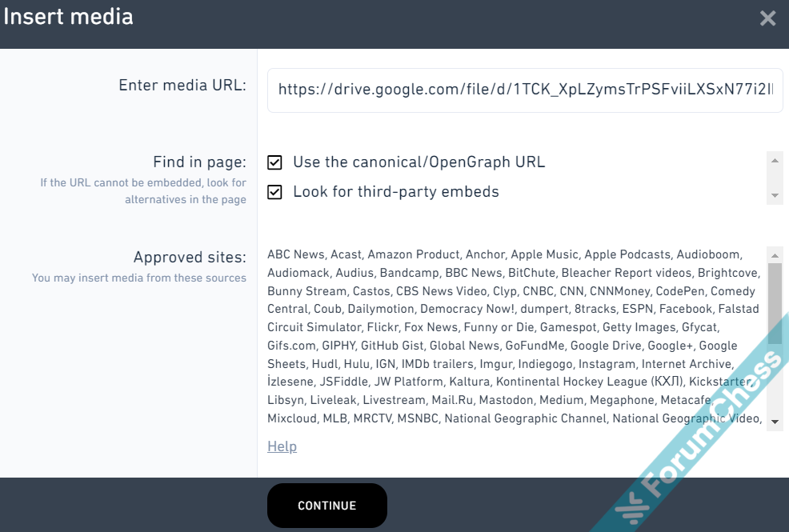789x532 pixels.
Task: Click the 'You may insert media from these sources' hint
Action: (139, 278)
